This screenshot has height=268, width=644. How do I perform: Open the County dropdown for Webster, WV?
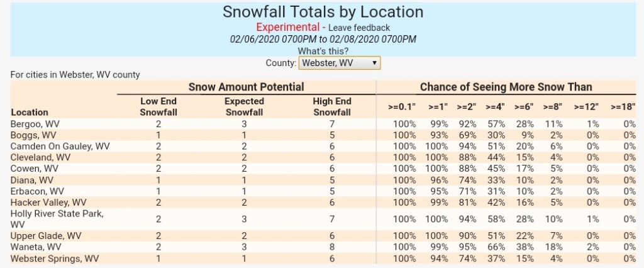[339, 63]
